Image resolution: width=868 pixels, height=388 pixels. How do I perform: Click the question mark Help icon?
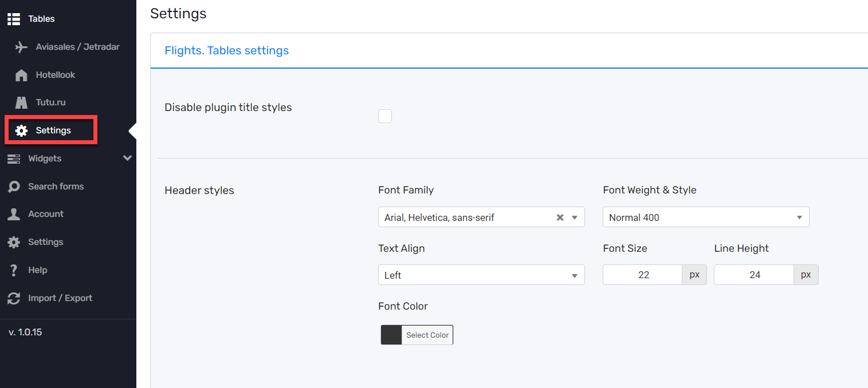click(14, 270)
